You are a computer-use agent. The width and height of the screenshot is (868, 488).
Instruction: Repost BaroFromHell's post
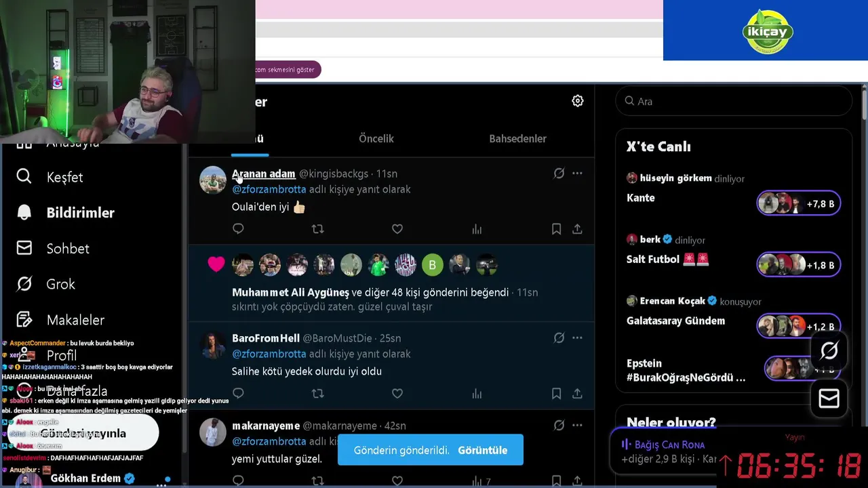(x=317, y=393)
